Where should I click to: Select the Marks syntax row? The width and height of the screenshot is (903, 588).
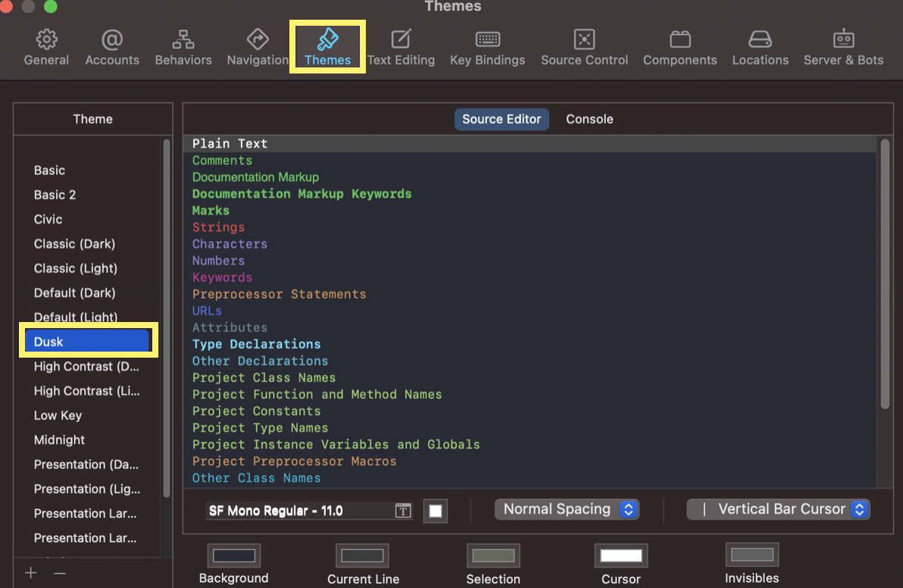[x=530, y=211]
